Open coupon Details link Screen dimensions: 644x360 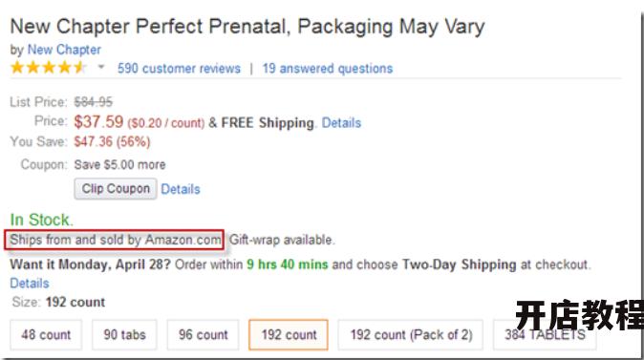(x=181, y=189)
